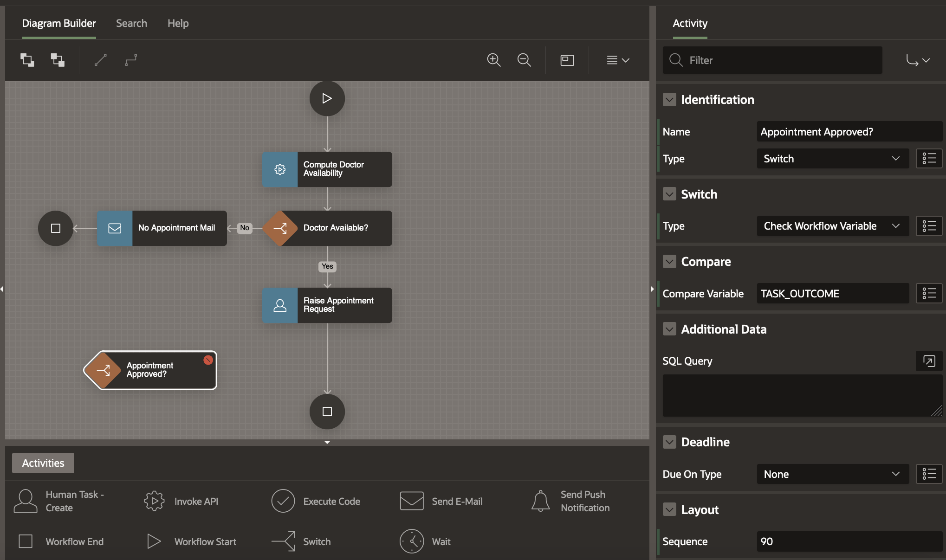Open the Due On Type dropdown
Screen dimensions: 946x560
pos(832,474)
